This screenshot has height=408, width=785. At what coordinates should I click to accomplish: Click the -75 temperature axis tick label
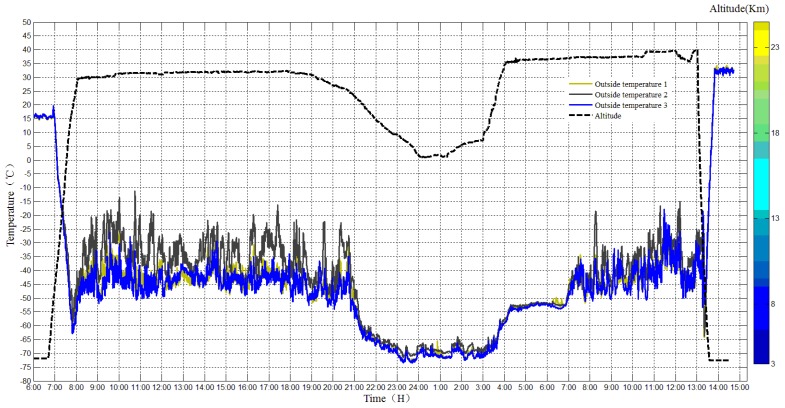pos(22,367)
